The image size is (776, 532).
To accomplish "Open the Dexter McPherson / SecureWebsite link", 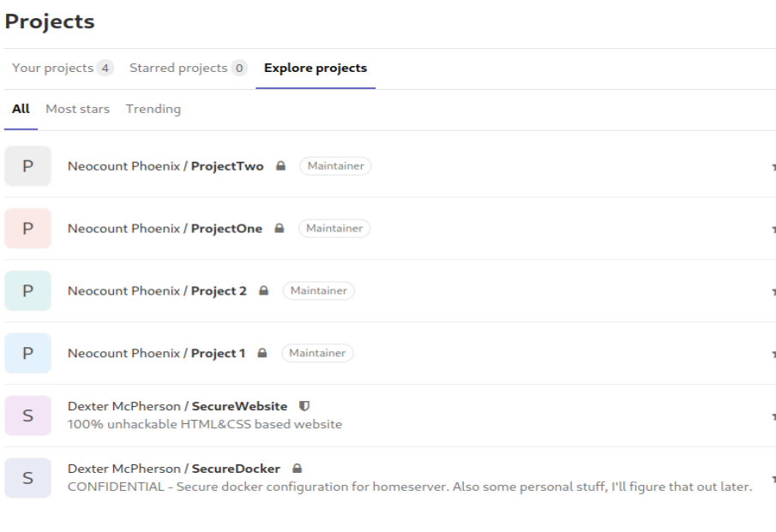I will 177,406.
